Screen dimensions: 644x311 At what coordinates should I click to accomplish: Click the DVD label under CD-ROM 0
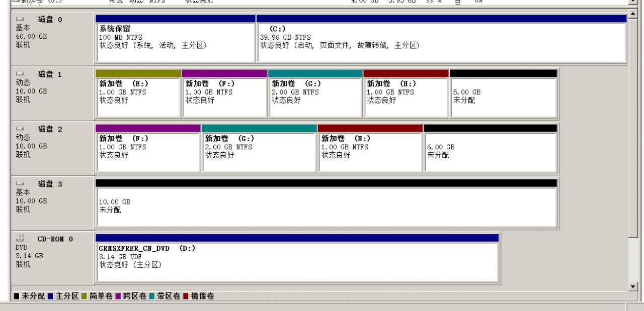tap(22, 247)
